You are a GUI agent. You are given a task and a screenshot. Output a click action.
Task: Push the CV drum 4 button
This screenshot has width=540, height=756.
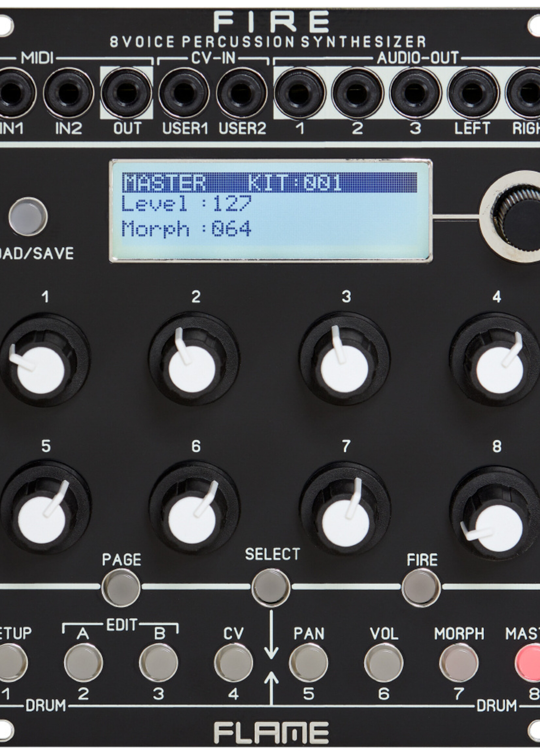click(x=233, y=663)
